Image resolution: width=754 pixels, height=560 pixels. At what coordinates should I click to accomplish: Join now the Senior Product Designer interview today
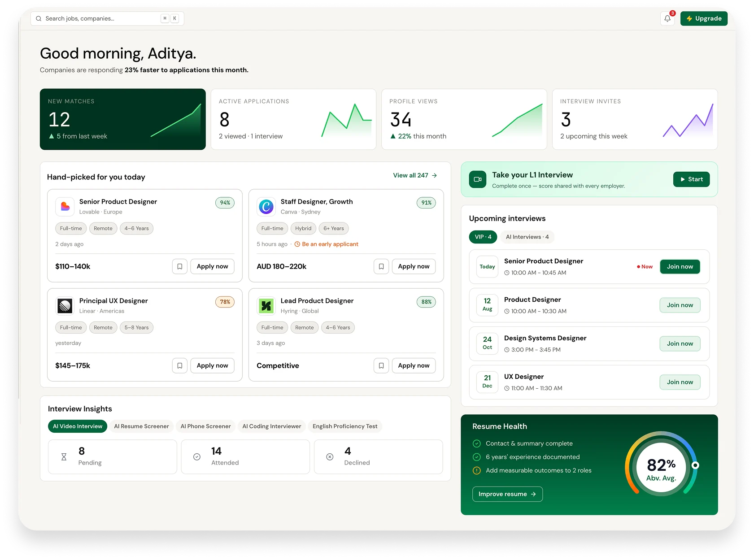click(680, 266)
